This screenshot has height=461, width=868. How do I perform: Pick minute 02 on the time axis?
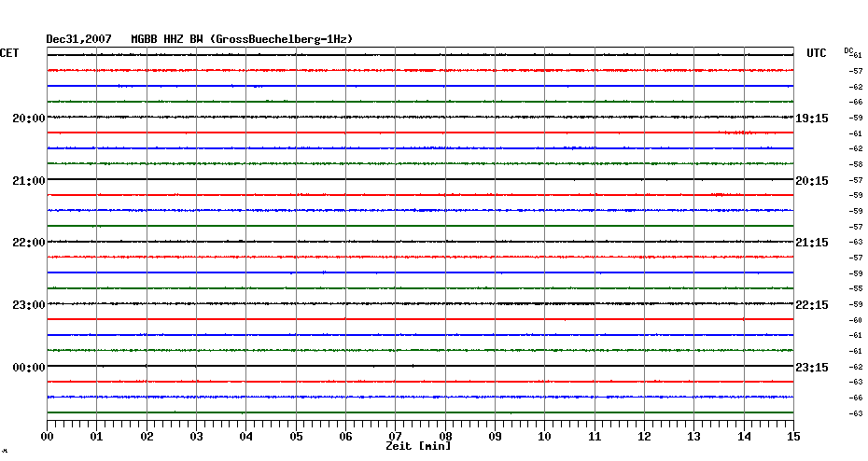pos(147,437)
